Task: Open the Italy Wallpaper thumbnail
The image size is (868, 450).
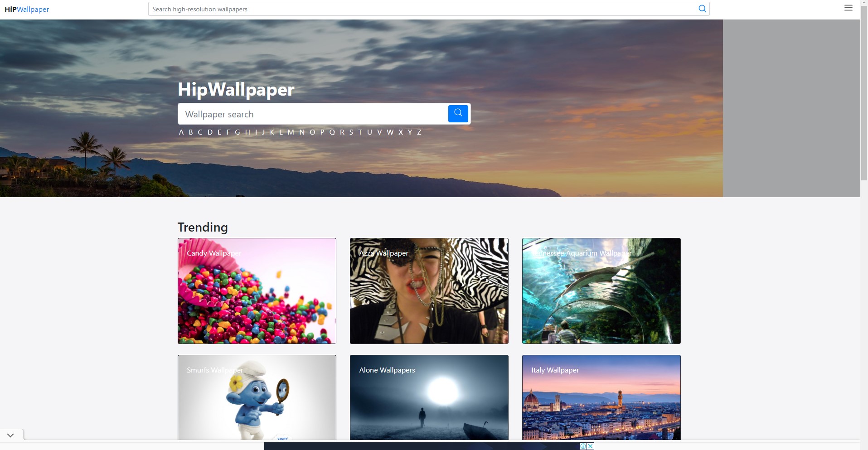Action: [x=601, y=397]
